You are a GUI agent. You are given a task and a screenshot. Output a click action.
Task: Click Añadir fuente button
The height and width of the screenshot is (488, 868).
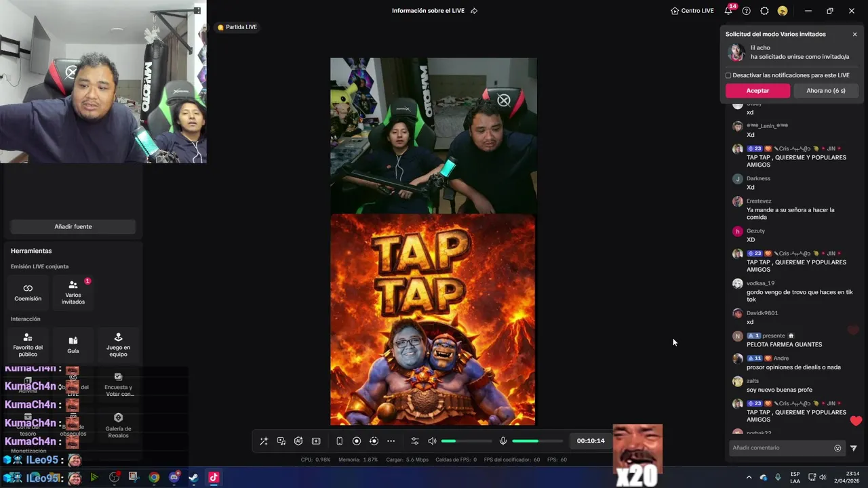pyautogui.click(x=73, y=226)
